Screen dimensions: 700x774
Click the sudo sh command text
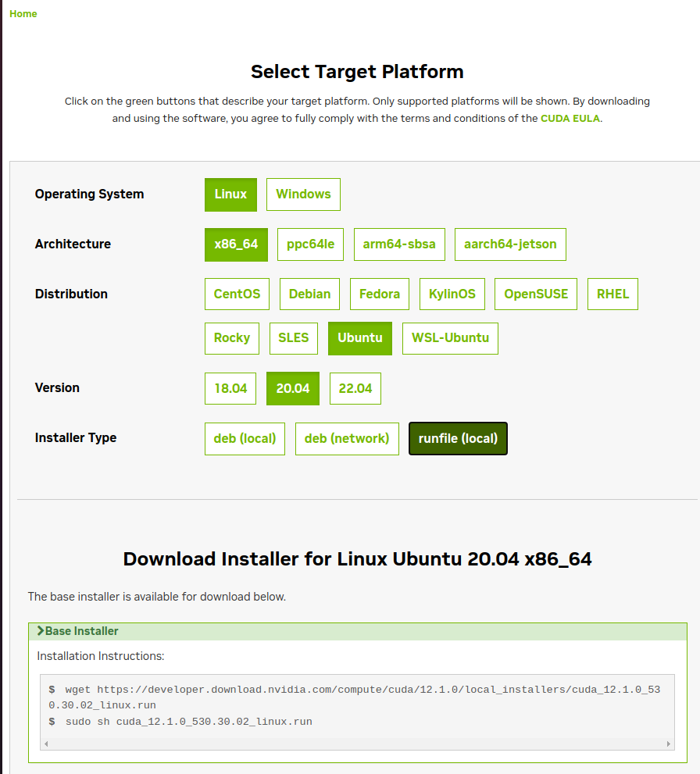point(188,722)
